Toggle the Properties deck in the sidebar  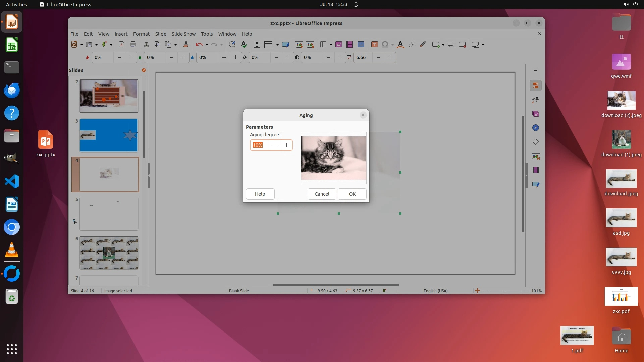coord(536,85)
